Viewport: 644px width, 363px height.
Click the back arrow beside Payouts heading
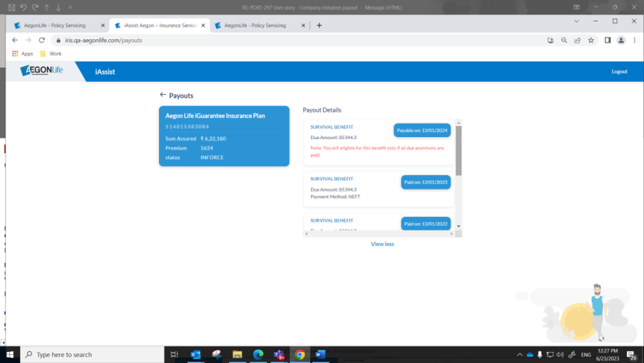163,95
